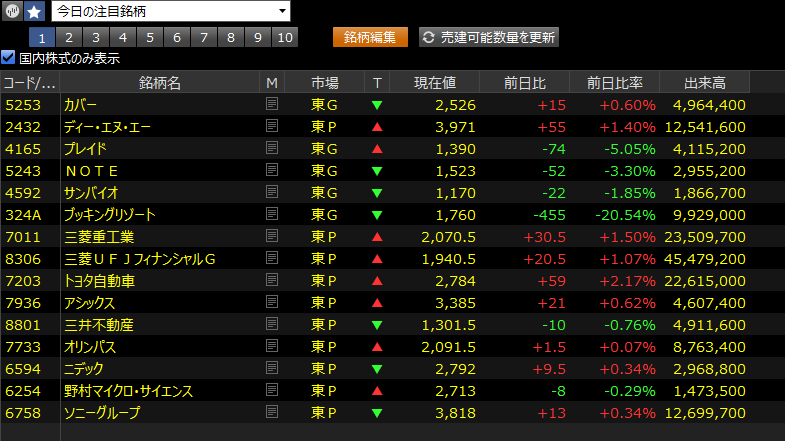Viewport: 785px width, 441px height.
Task: Select the サンバイオ stock name
Action: click(91, 193)
